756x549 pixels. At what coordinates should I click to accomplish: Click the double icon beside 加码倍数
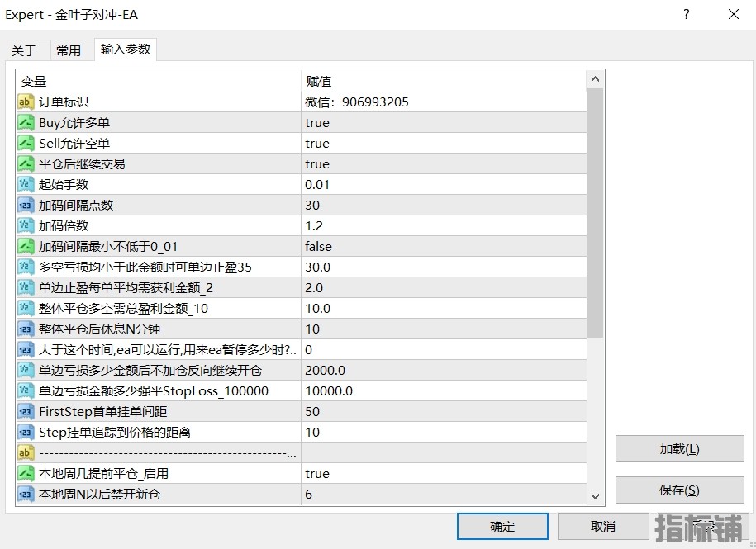pyautogui.click(x=26, y=226)
